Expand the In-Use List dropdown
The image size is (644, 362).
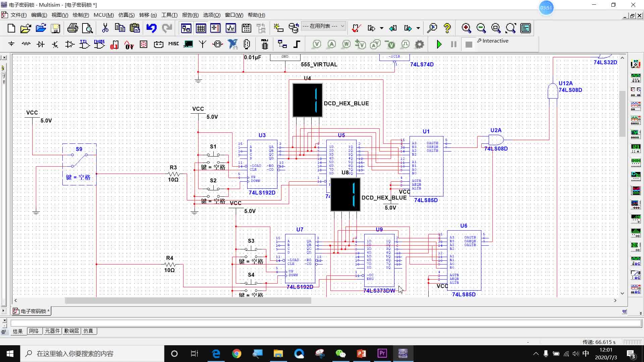tap(342, 26)
